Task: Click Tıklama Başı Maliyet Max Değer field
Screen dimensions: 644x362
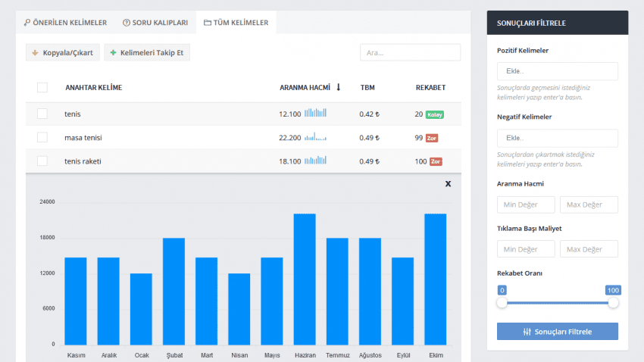Action: [x=589, y=249]
